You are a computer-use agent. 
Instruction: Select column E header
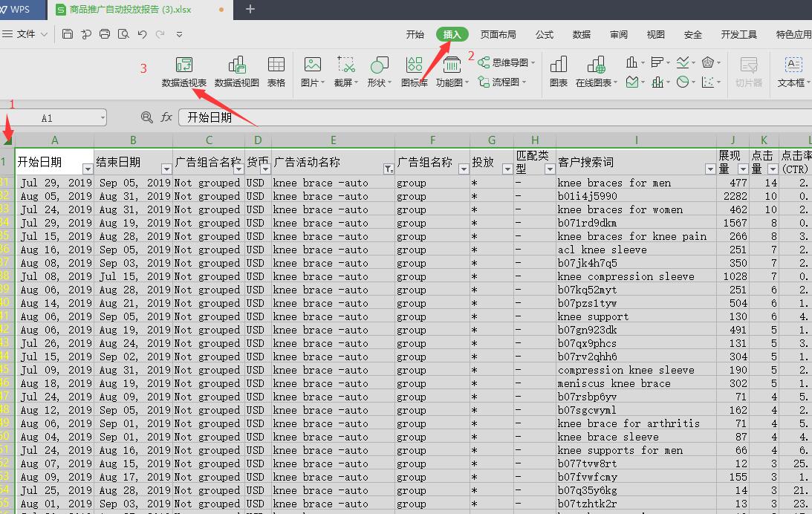333,140
